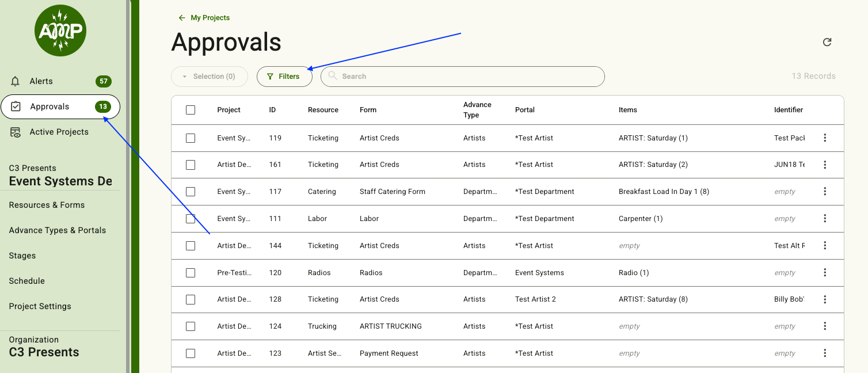Check the ARTIST TRUCKING row
This screenshot has height=373, width=868.
tap(191, 326)
